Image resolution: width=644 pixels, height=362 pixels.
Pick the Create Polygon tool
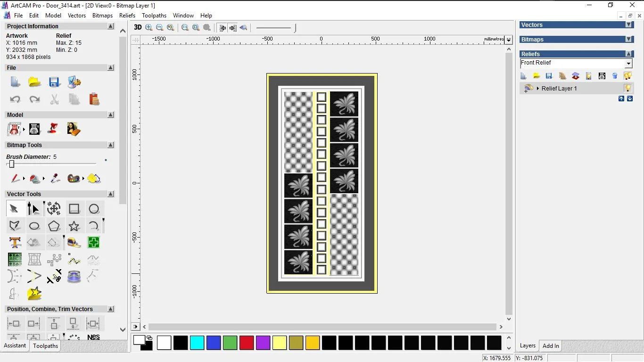pyautogui.click(x=54, y=226)
